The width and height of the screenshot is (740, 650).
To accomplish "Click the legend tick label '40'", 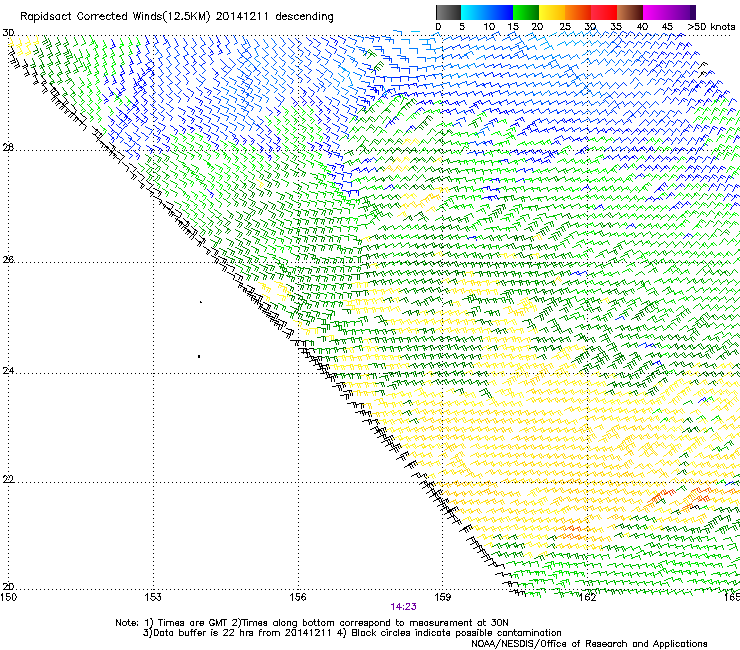I will coord(642,27).
